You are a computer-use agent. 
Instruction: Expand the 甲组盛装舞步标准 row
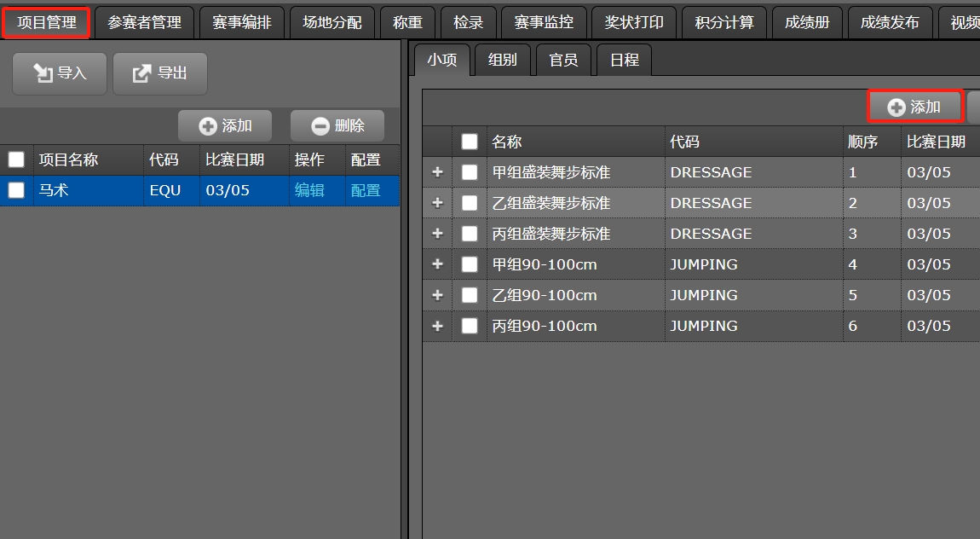(437, 172)
